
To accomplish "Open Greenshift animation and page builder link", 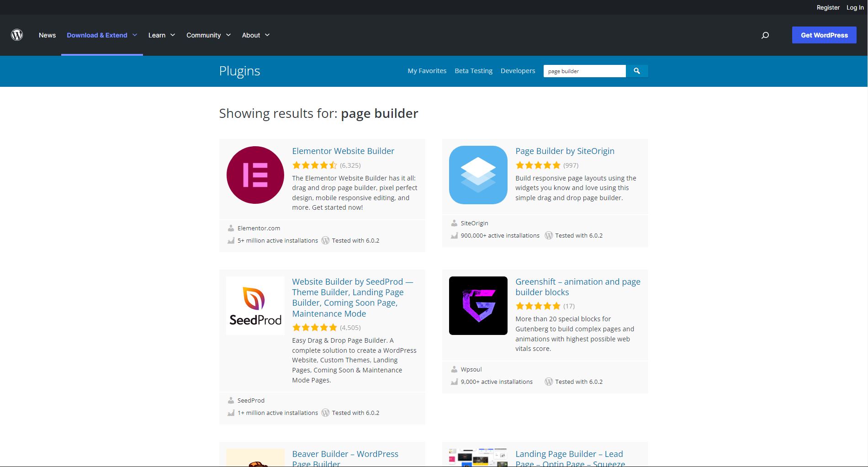I will 578,287.
